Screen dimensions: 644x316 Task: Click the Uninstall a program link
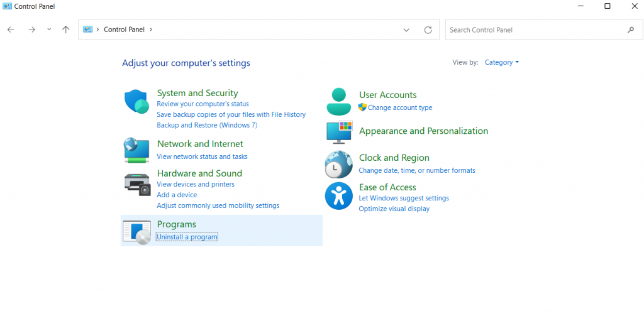coord(187,237)
